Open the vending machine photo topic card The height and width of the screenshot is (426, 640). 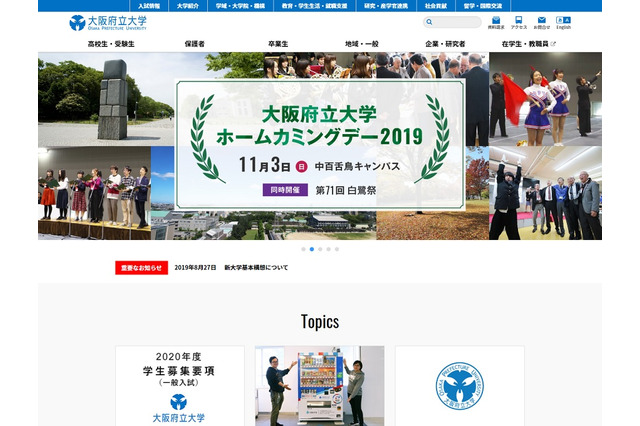click(320, 386)
